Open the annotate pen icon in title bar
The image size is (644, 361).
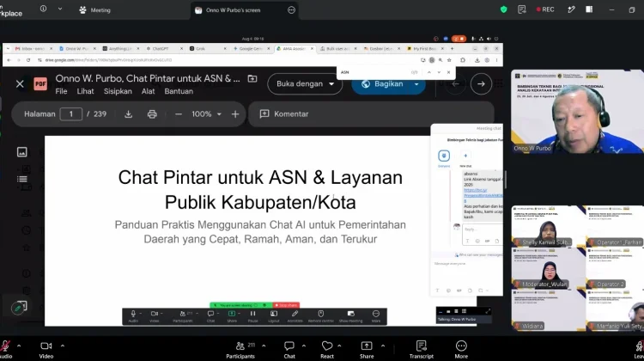[x=571, y=9]
